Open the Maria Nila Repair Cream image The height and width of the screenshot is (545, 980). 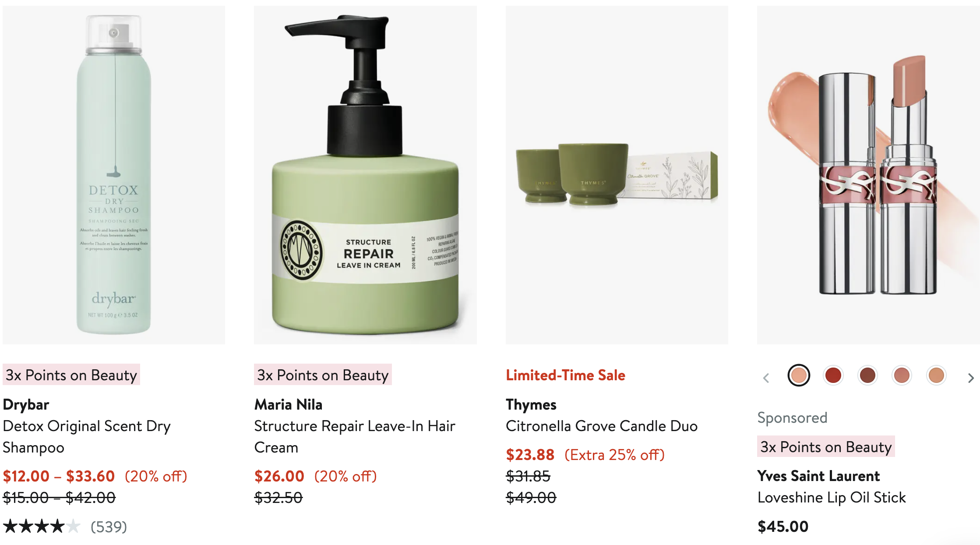[365, 175]
